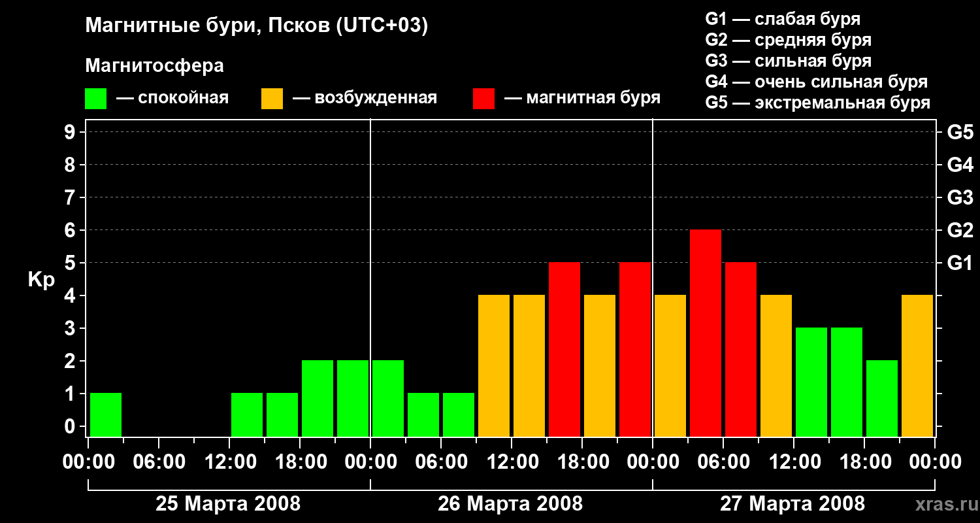980x523 pixels.
Task: Click the green 'спокойная' legend swatch
Action: [95, 99]
